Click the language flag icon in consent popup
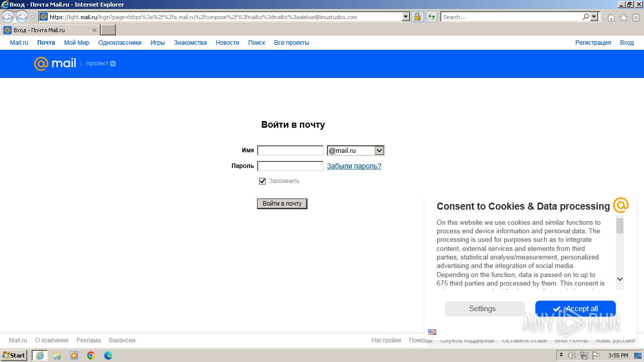644x362 pixels. tap(432, 332)
